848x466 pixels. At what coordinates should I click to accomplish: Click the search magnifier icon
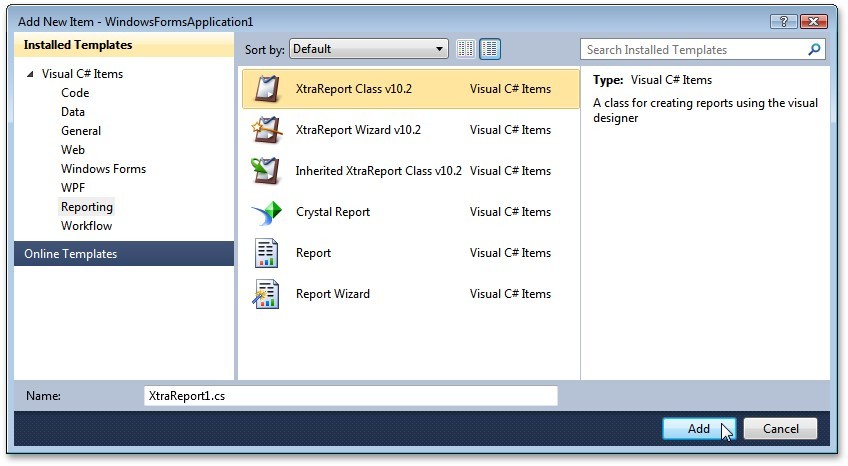click(x=814, y=49)
